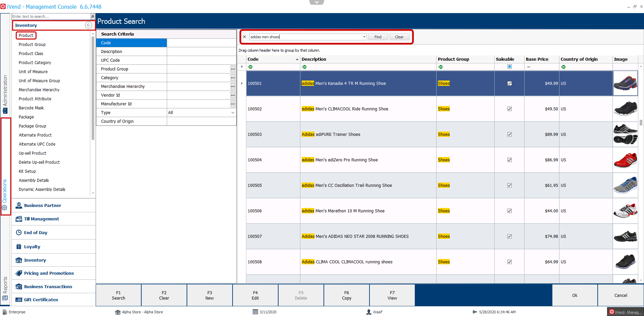Click the Reports tab icon
Image resolution: width=644 pixels, height=316 pixels.
pyautogui.click(x=5, y=298)
